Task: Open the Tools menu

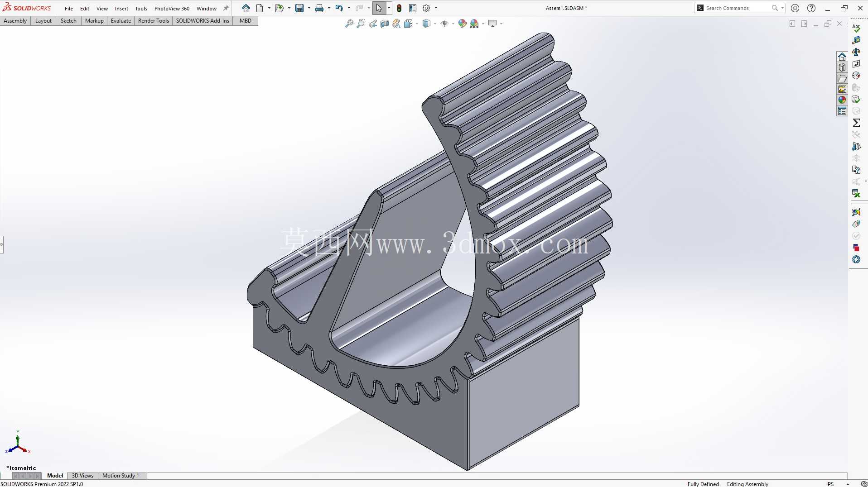Action: coord(141,9)
